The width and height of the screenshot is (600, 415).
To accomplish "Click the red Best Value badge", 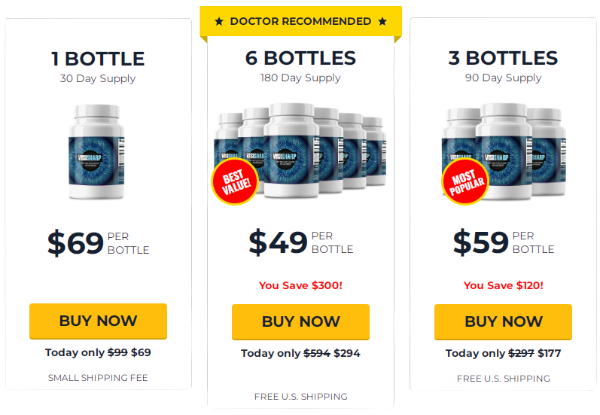I will [235, 181].
